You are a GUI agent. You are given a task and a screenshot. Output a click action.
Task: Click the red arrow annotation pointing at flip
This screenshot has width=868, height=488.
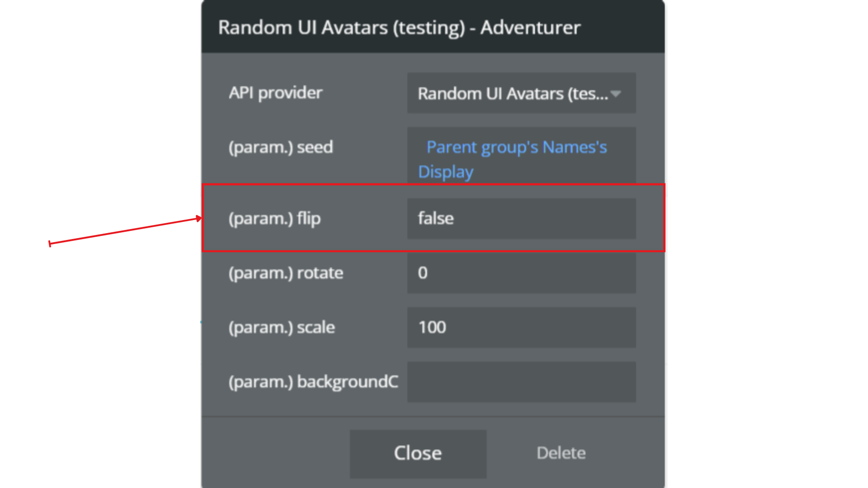click(x=124, y=231)
